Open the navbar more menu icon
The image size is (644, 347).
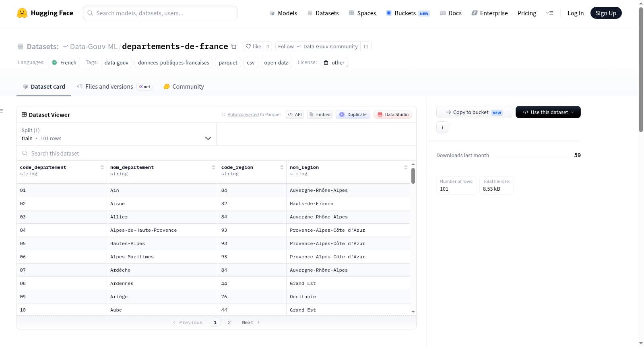tap(549, 13)
